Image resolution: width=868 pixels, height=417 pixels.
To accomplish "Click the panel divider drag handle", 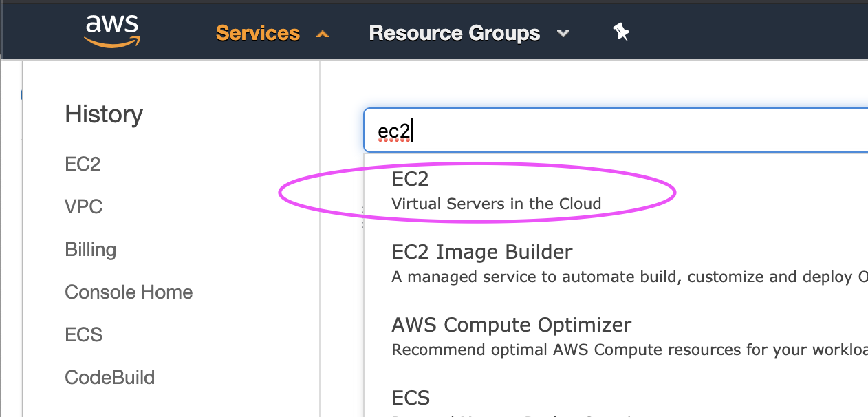I will click(x=362, y=217).
